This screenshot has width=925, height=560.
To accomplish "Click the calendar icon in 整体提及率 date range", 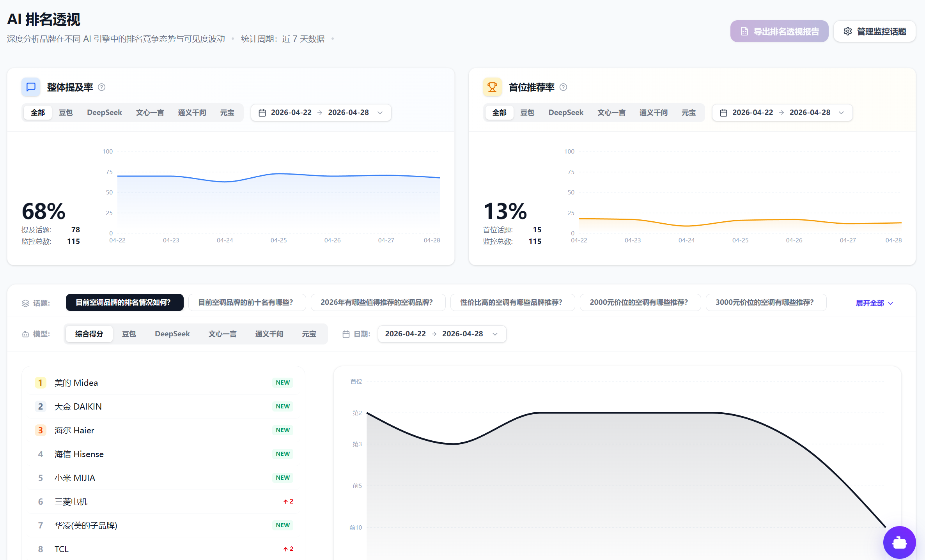I will point(262,113).
